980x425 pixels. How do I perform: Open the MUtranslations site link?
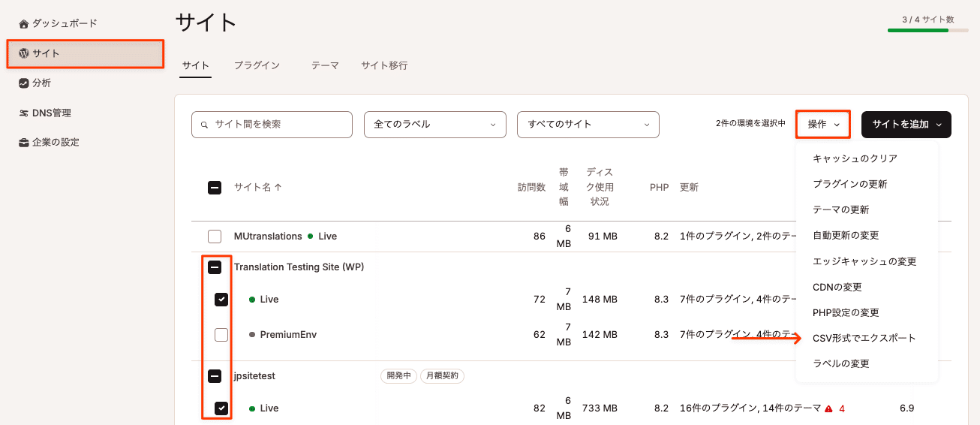pos(268,237)
